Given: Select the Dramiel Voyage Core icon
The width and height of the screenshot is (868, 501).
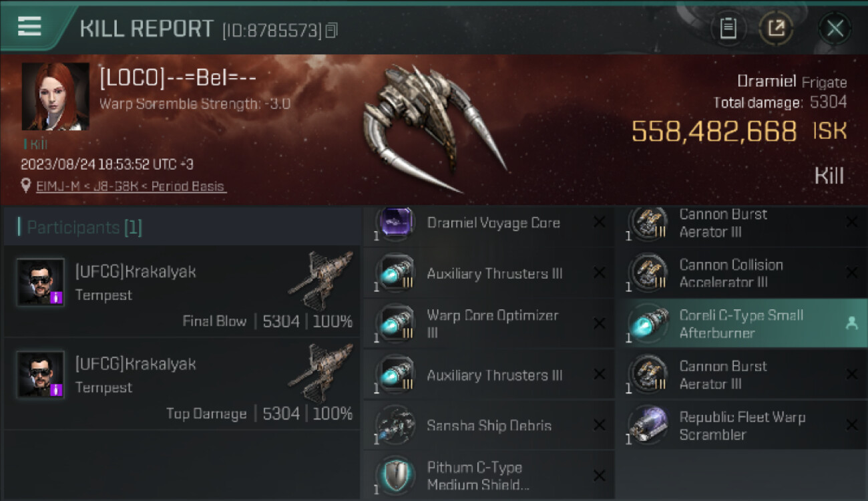Looking at the screenshot, I should click(x=395, y=222).
